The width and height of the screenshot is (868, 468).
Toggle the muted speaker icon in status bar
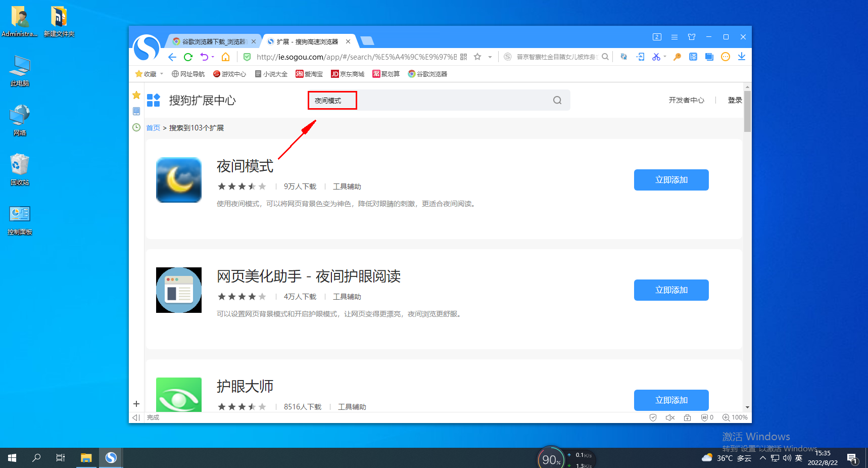[670, 417]
